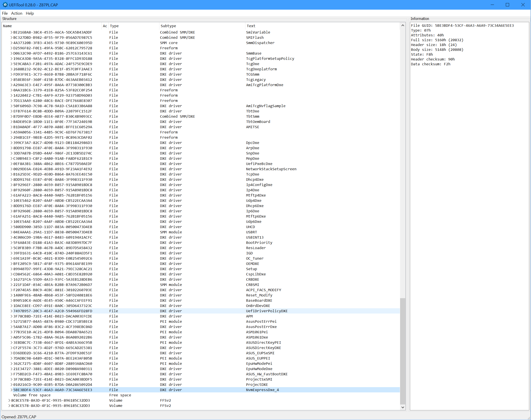Select the ACPI_FACS_MODIFY row
The image size is (531, 420).
point(201,290)
